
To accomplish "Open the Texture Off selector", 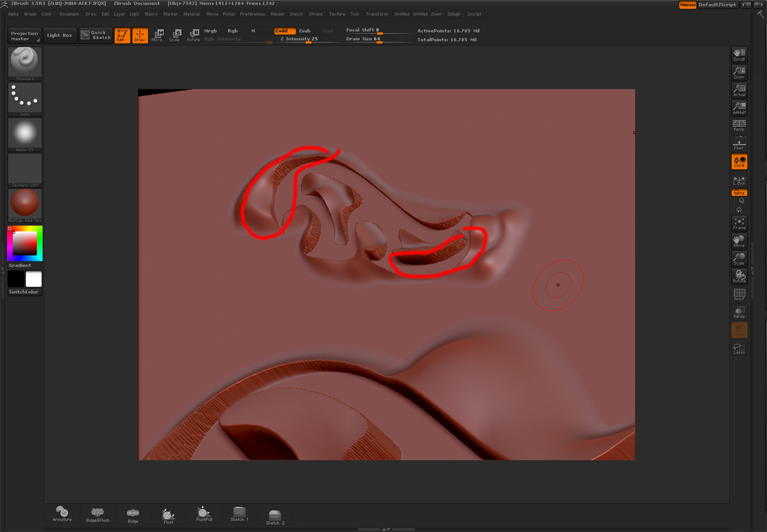I will (x=25, y=171).
